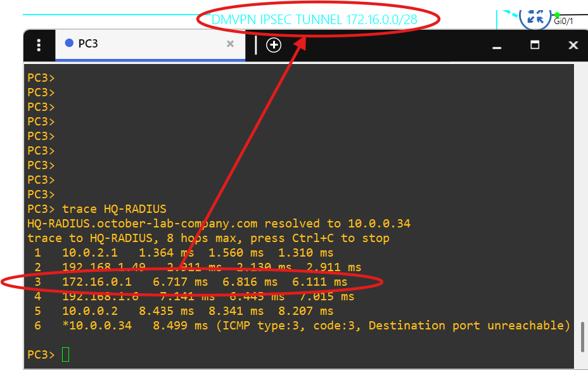
Task: Close the terminal window
Action: tap(573, 45)
